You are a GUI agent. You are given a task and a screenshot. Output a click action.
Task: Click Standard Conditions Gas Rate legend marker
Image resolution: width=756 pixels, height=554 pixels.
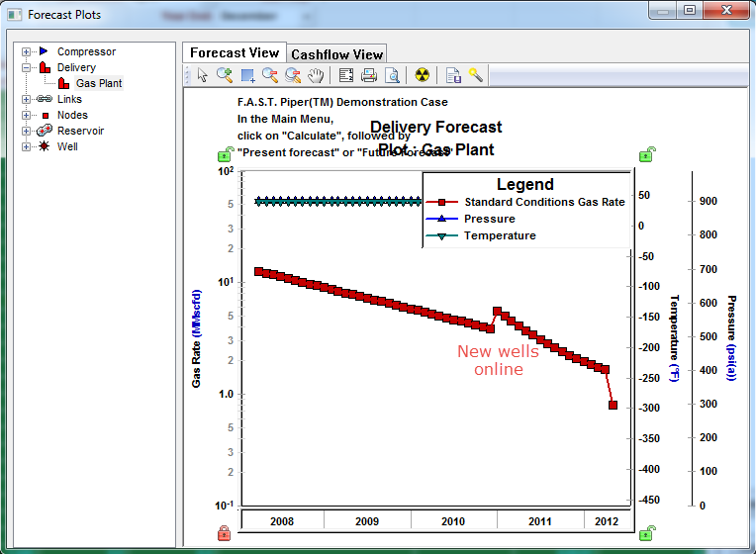[x=442, y=202]
